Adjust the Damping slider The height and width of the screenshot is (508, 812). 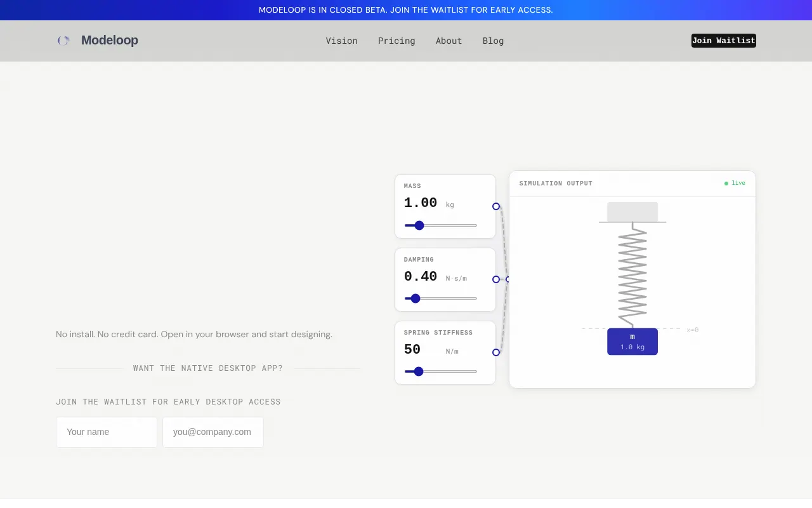441,298
